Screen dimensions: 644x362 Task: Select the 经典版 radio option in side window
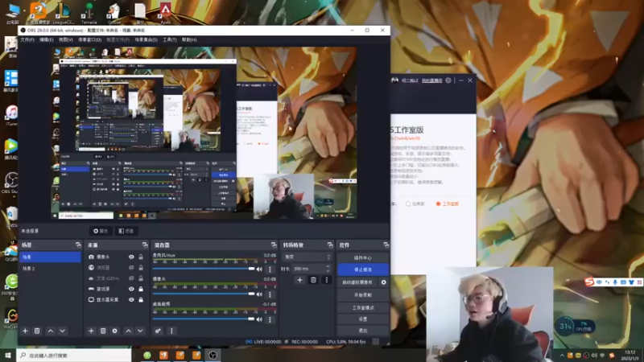(x=408, y=204)
